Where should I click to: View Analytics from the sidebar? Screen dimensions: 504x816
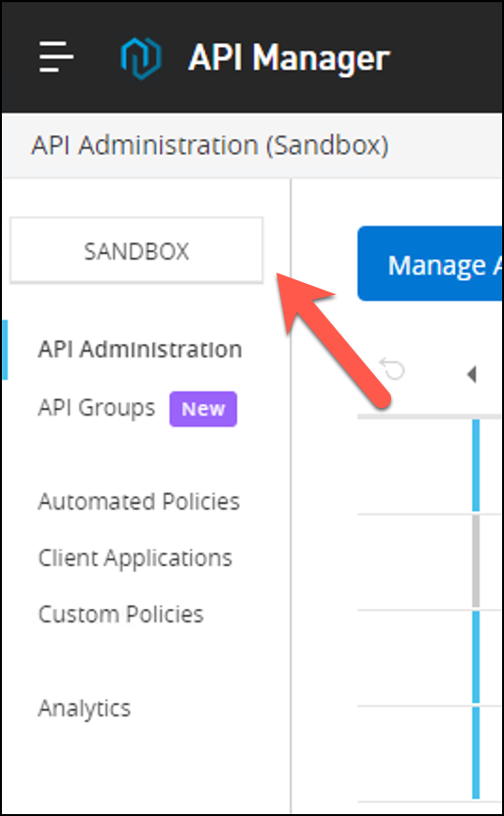point(85,709)
